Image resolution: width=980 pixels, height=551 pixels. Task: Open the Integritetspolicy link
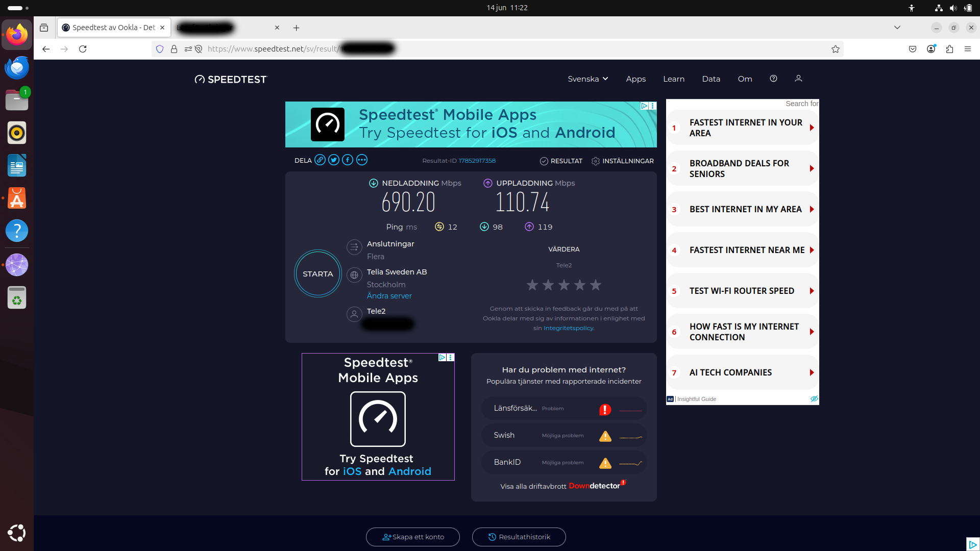tap(569, 328)
